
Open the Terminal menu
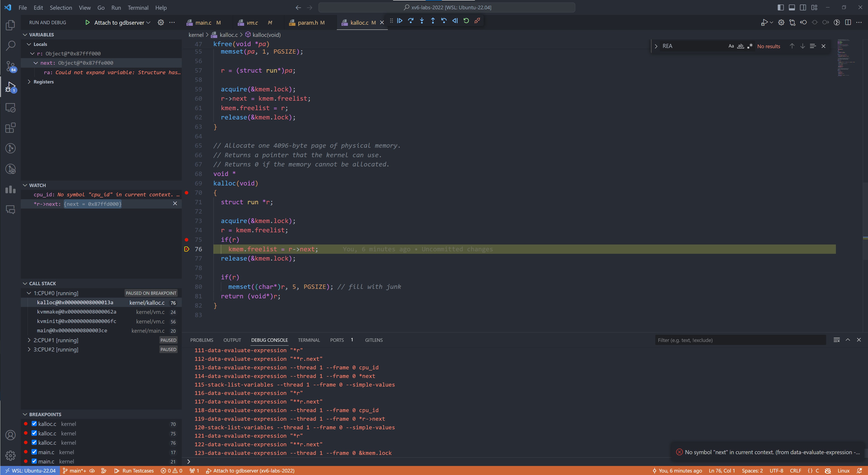[x=138, y=7]
